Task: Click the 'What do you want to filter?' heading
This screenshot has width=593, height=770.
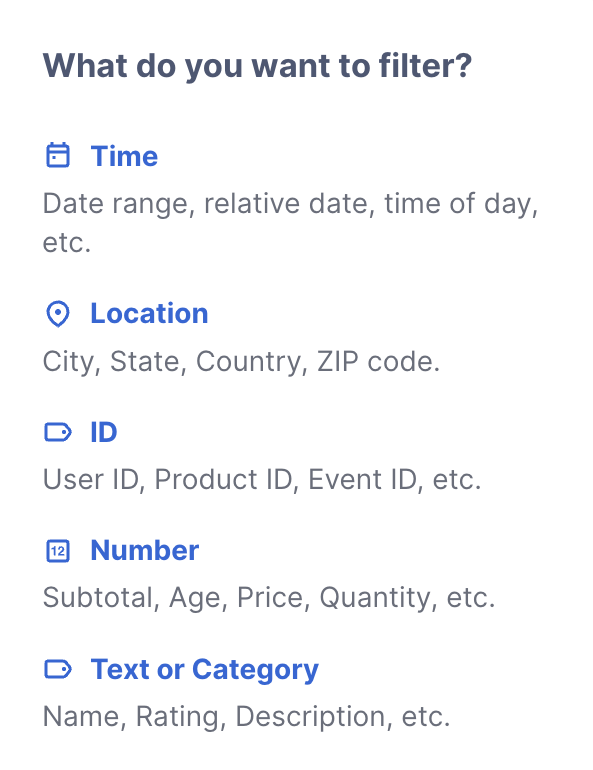Action: tap(257, 66)
